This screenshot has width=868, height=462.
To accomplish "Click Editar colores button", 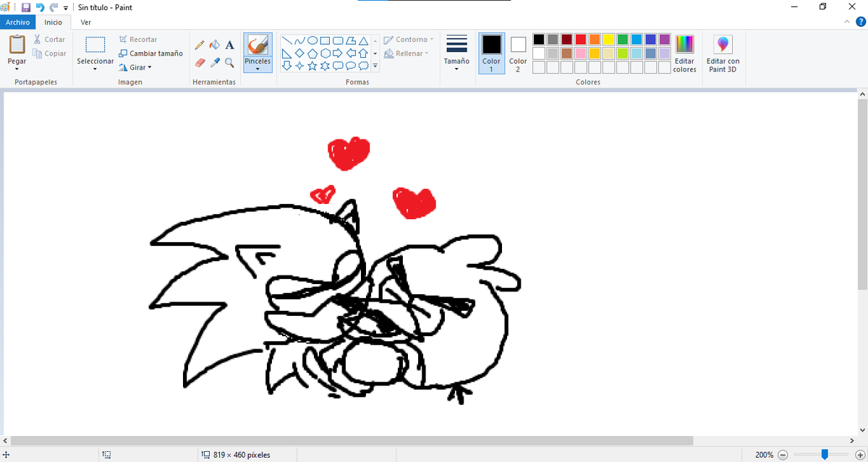I will [684, 54].
